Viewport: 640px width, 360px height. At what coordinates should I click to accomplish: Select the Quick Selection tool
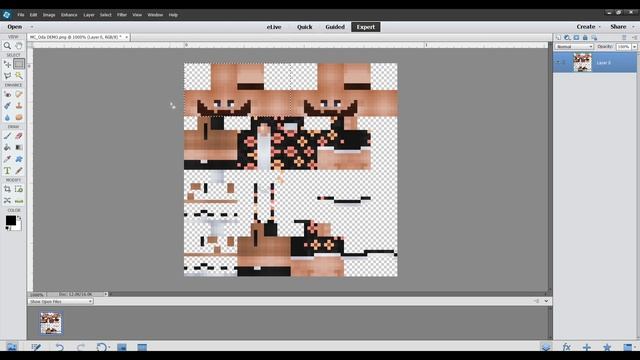(x=19, y=76)
